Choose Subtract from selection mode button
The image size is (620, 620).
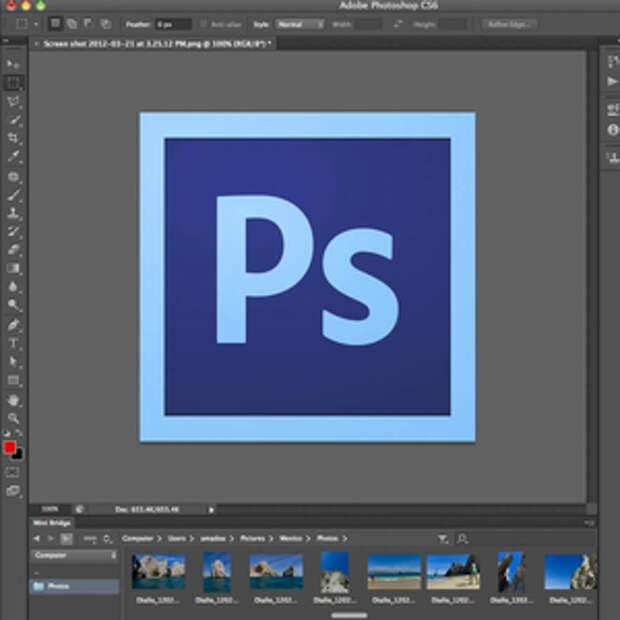point(88,24)
